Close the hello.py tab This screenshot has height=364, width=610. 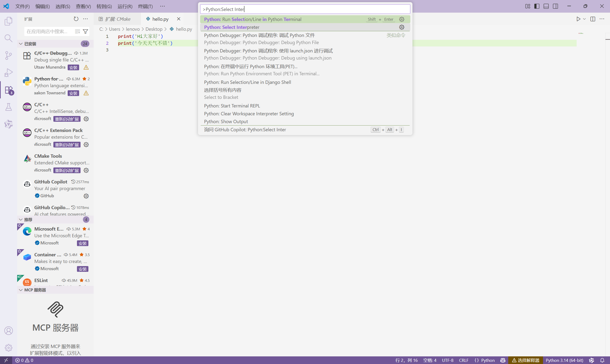pyautogui.click(x=178, y=19)
